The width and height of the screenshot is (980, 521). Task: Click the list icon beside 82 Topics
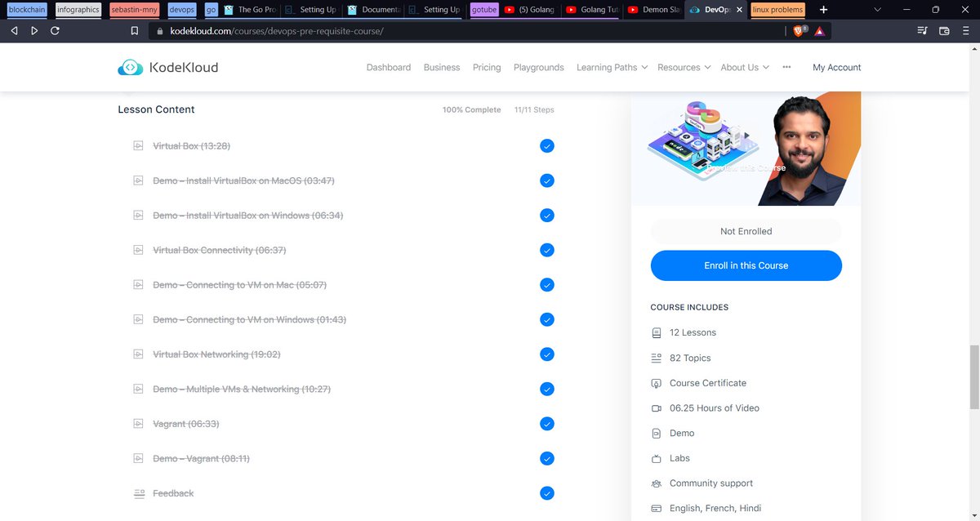pos(656,358)
